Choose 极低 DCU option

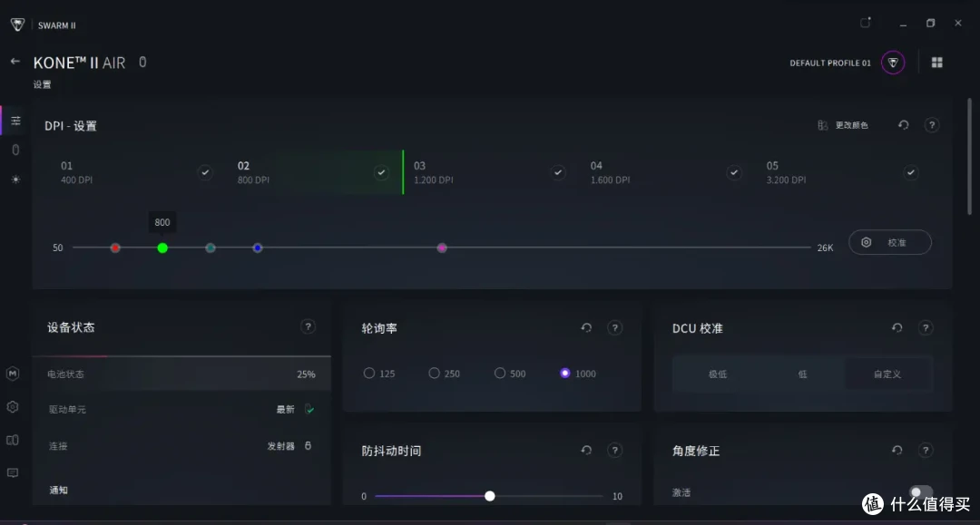[717, 374]
